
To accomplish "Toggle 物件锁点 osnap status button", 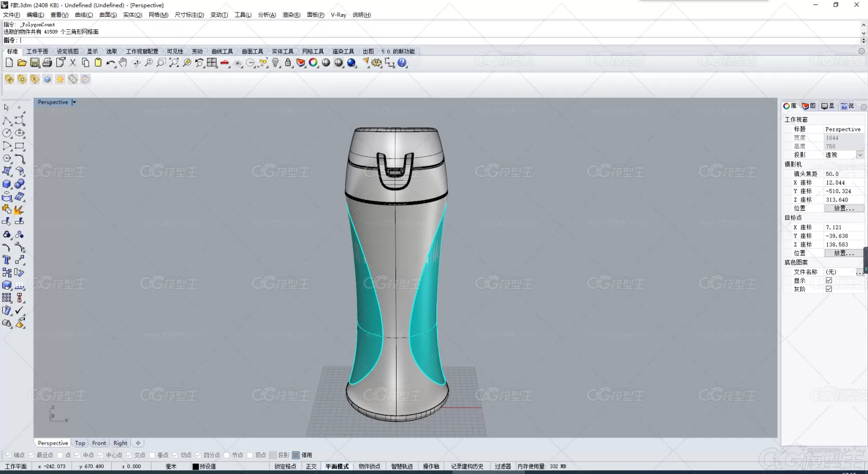I will pos(369,466).
